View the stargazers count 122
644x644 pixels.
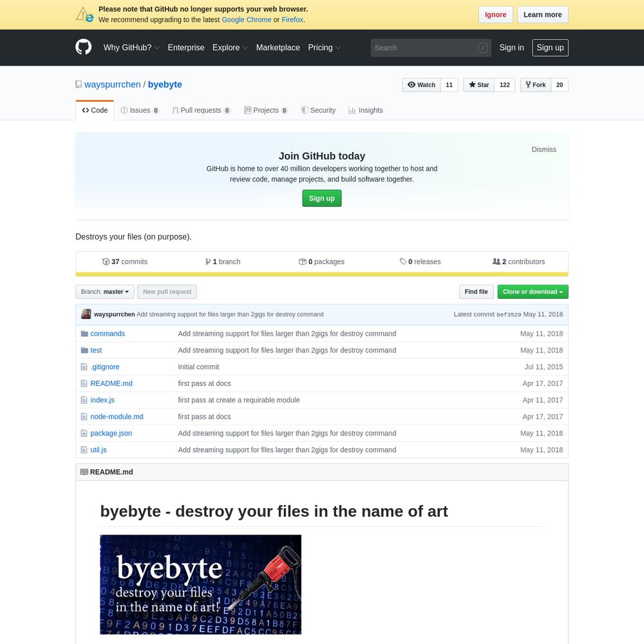[x=504, y=85]
